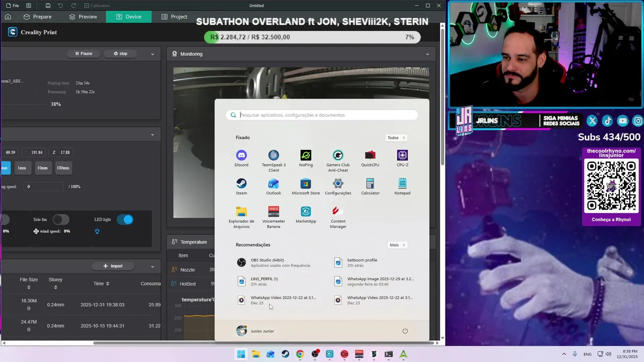Open the File menu
This screenshot has width=644, height=362.
(13, 6)
